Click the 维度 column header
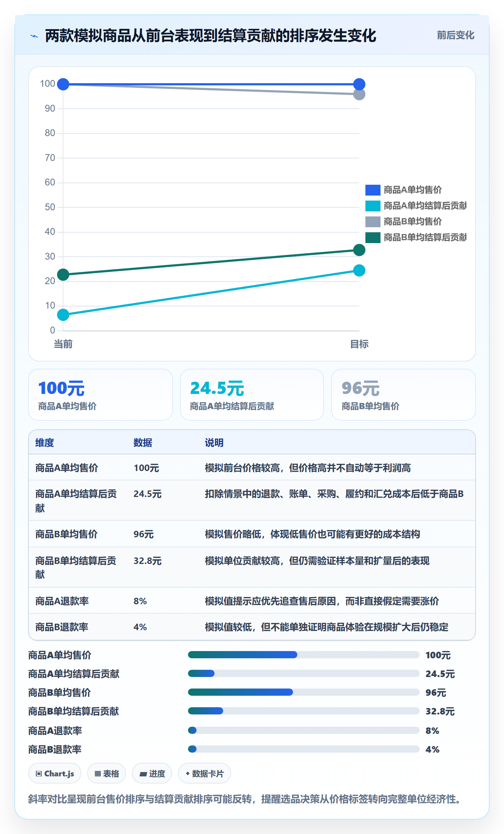This screenshot has height=834, width=504. [x=45, y=443]
